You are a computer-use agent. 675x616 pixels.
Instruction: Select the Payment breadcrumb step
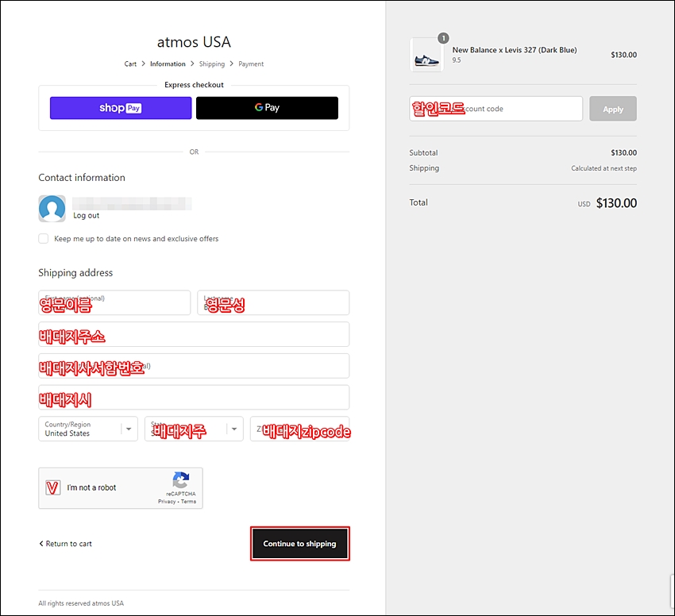(x=251, y=64)
